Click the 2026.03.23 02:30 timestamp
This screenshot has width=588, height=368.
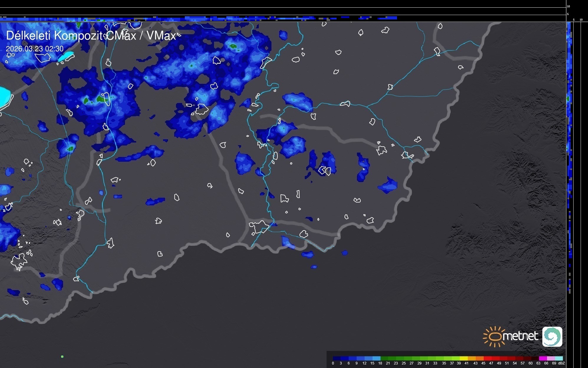34,49
